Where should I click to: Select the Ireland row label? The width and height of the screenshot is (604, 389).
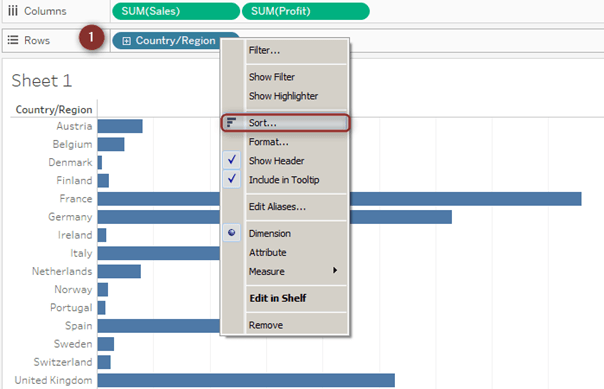(75, 235)
